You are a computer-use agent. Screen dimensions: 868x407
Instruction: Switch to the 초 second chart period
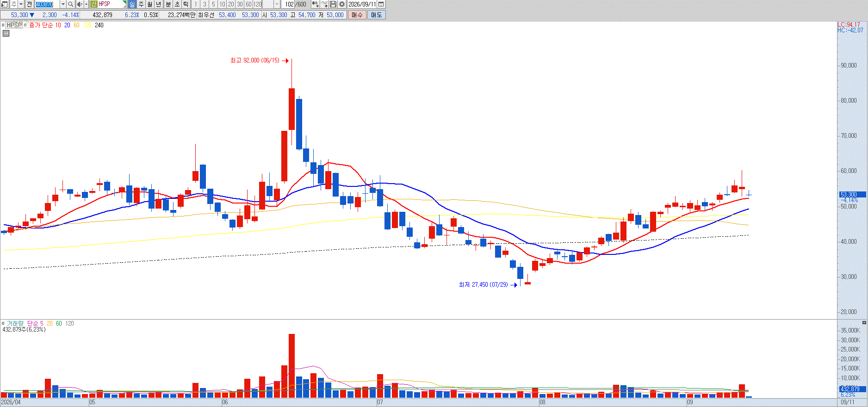coord(177,4)
